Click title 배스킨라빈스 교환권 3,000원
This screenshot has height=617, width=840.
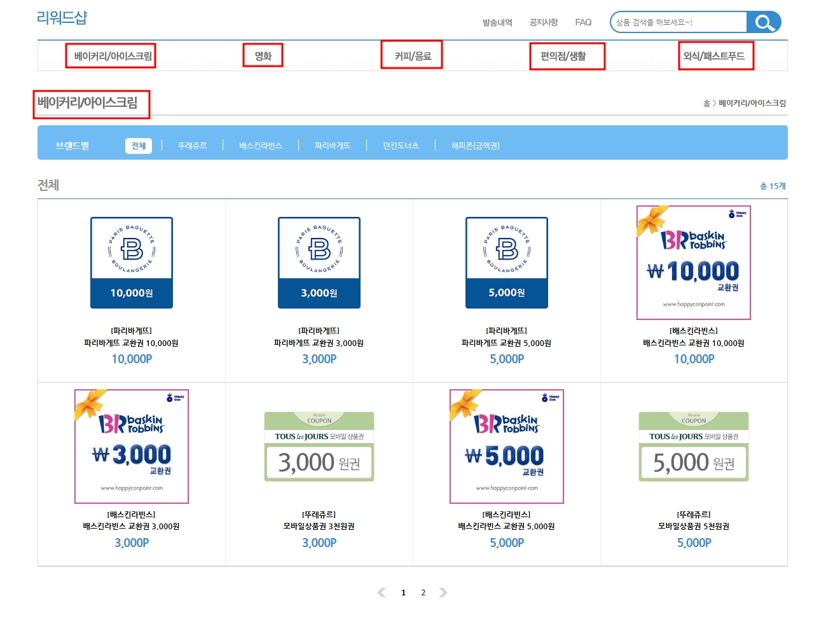coord(132,526)
